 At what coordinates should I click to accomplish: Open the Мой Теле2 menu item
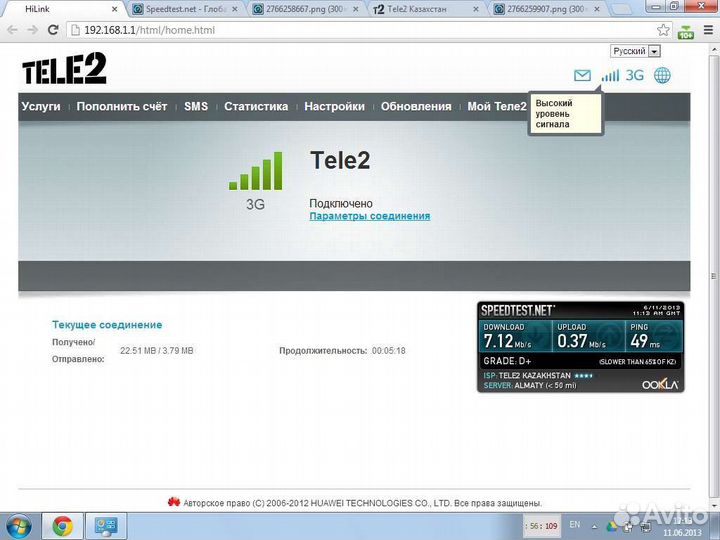point(497,107)
